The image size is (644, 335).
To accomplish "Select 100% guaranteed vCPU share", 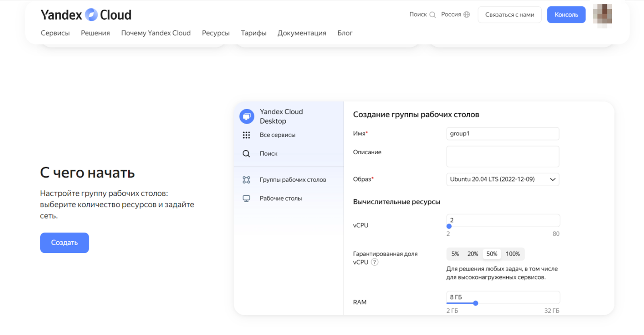I will click(x=513, y=254).
